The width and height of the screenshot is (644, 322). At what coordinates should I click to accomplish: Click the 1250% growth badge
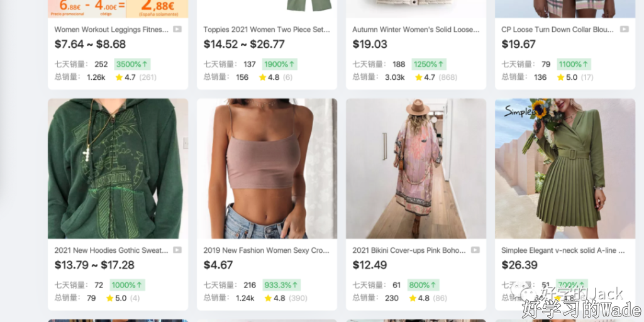point(429,64)
